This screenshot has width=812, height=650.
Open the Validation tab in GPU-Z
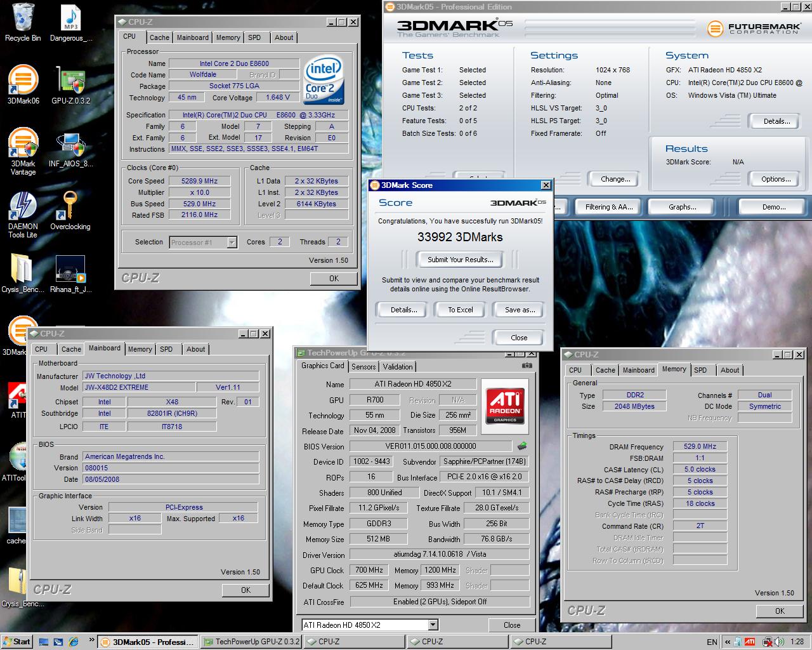point(398,366)
